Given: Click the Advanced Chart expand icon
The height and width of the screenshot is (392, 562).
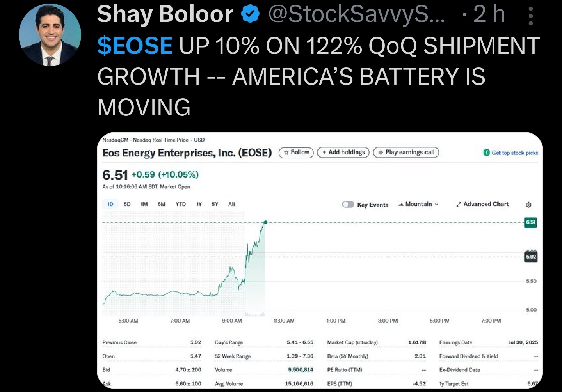Looking at the screenshot, I should point(459,204).
